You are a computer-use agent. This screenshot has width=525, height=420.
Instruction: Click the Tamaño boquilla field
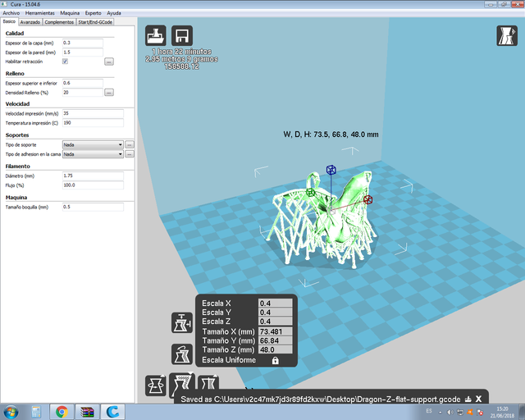(93, 207)
